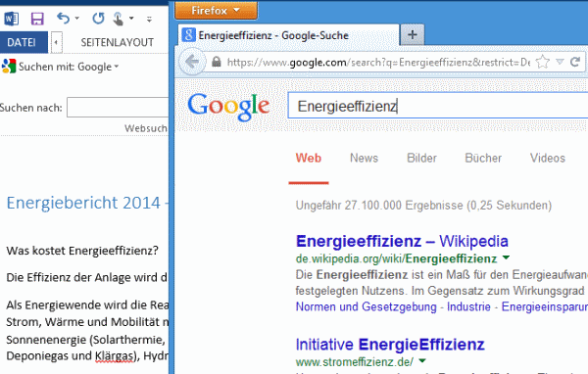This screenshot has height=374, width=588.
Task: Customize the Quick Access Toolbar
Action: point(149,19)
